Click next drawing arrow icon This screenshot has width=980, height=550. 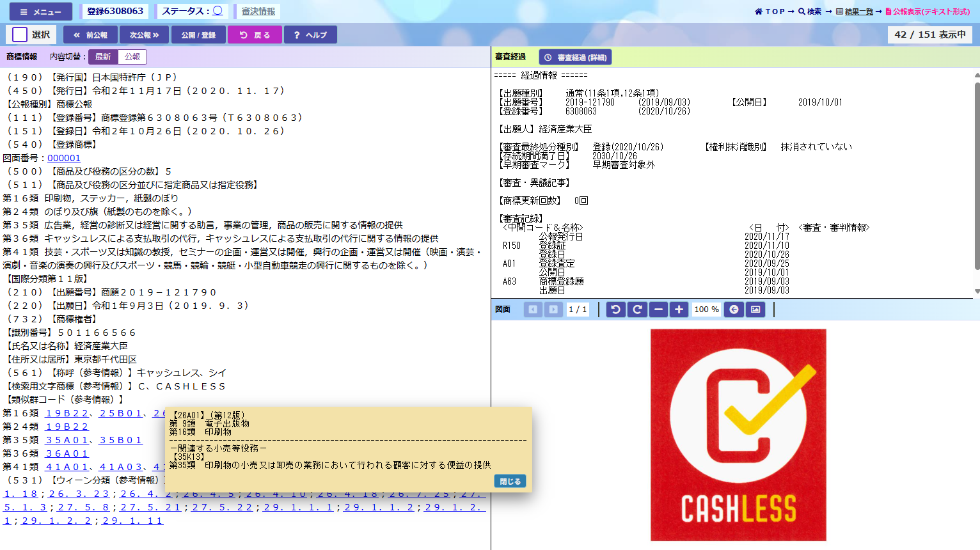coord(553,310)
